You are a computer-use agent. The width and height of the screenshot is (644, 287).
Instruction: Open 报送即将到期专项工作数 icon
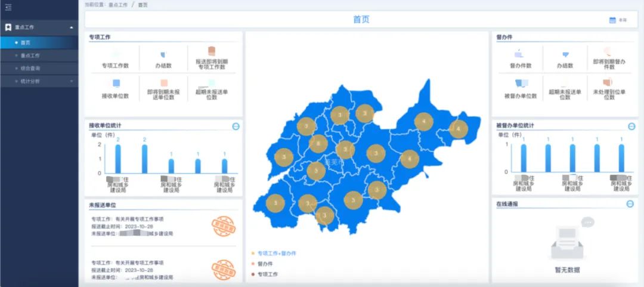(211, 51)
